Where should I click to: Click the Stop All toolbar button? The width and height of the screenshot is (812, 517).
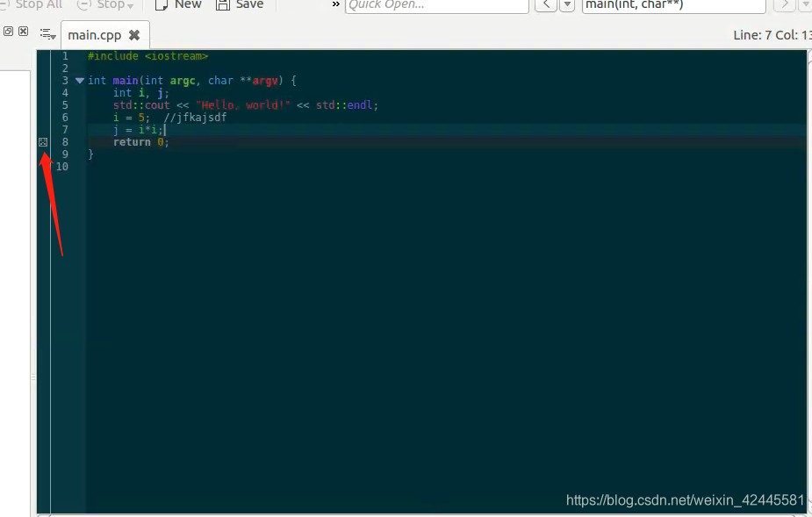click(31, 4)
